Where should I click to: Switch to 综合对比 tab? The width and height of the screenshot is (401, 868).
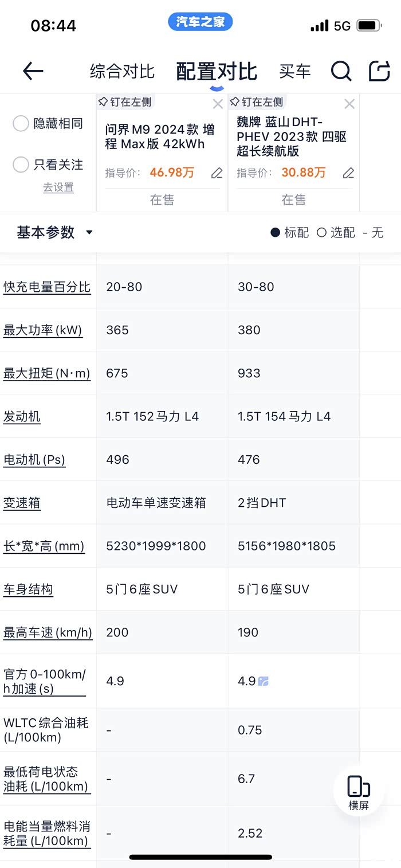pyautogui.click(x=122, y=72)
